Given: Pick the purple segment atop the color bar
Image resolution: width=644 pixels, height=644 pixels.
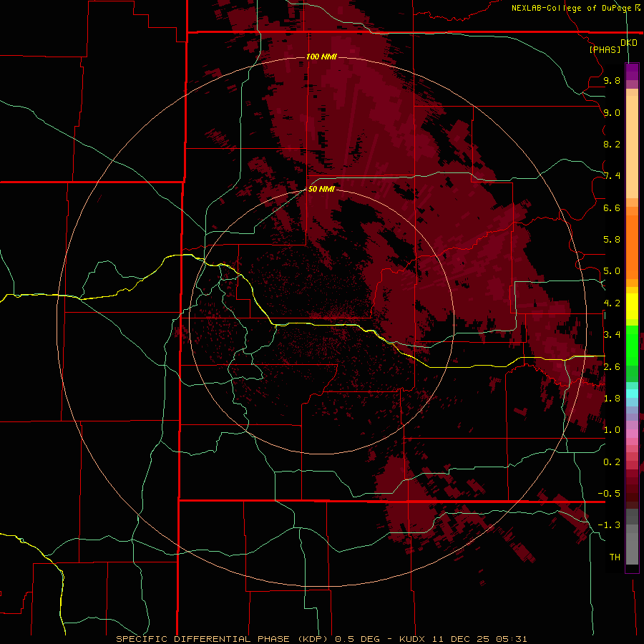Looking at the screenshot, I should 632,72.
